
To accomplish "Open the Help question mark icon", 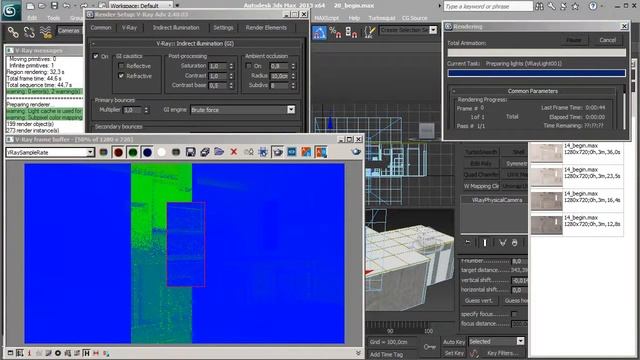I will pos(593,6).
